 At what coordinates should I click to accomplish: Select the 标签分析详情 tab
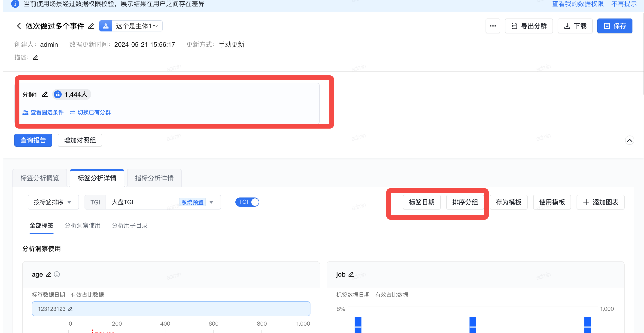click(97, 178)
